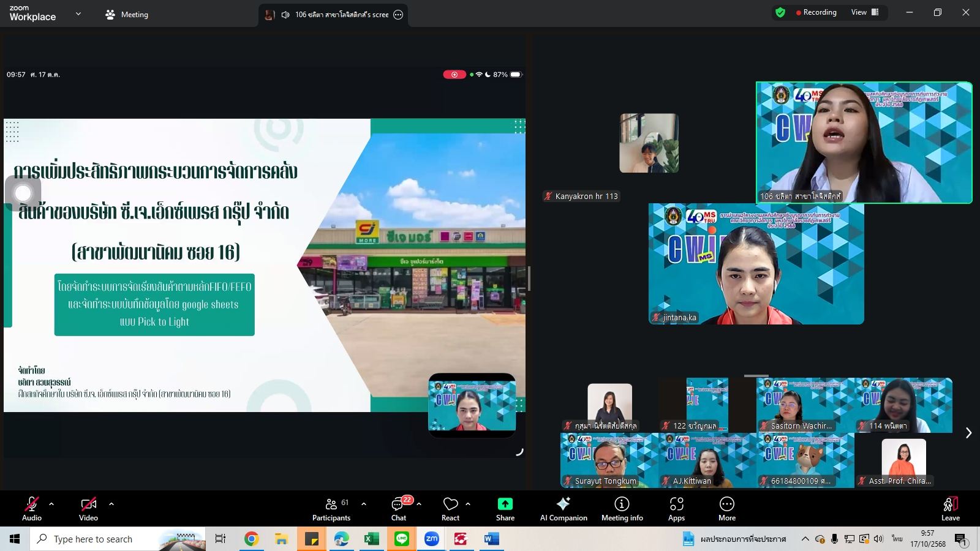Screen dimensions: 980x551
Task: Expand audio settings arrow next to Audio
Action: tap(51, 504)
